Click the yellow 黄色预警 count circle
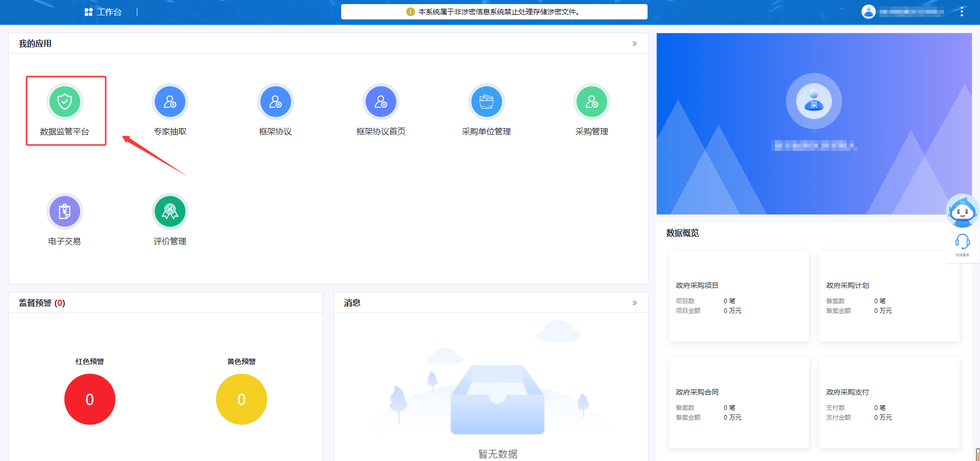The height and width of the screenshot is (461, 980). pyautogui.click(x=242, y=399)
